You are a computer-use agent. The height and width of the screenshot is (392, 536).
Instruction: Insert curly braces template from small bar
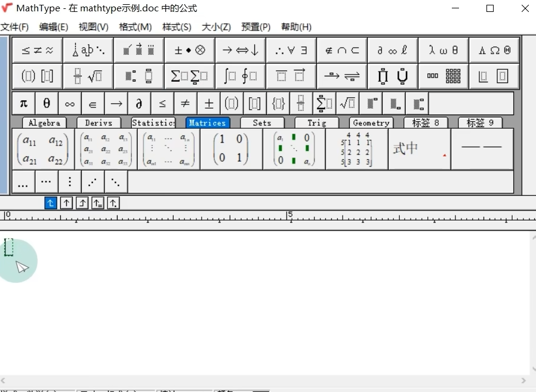click(278, 103)
